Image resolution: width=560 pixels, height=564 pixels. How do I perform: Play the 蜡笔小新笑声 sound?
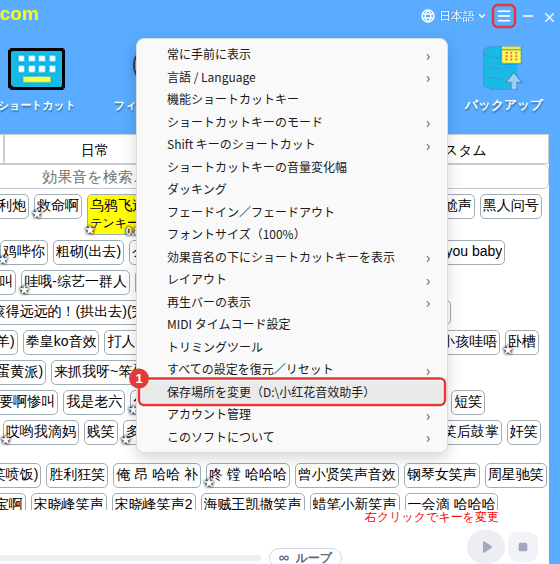(x=355, y=502)
